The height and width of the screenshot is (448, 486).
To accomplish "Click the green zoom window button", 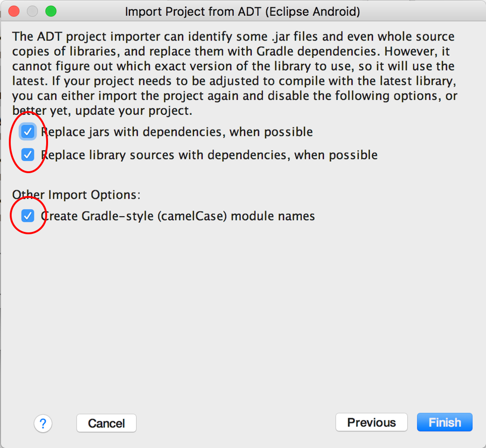I will (x=51, y=11).
